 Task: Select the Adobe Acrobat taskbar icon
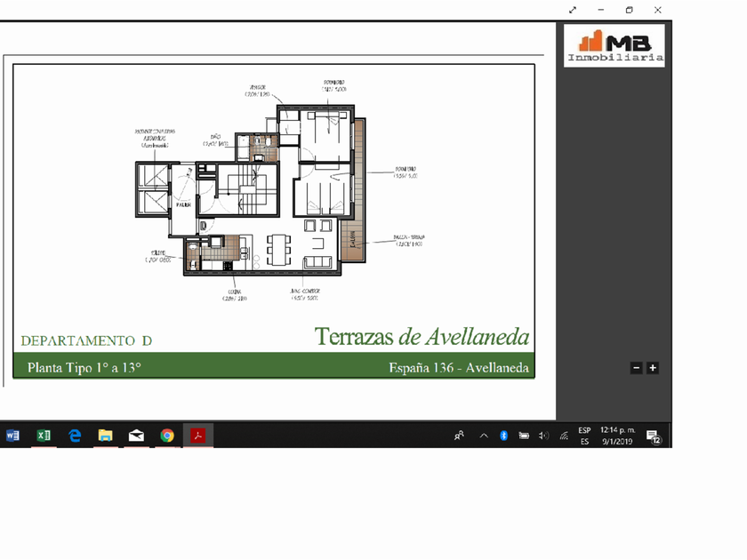click(x=198, y=436)
